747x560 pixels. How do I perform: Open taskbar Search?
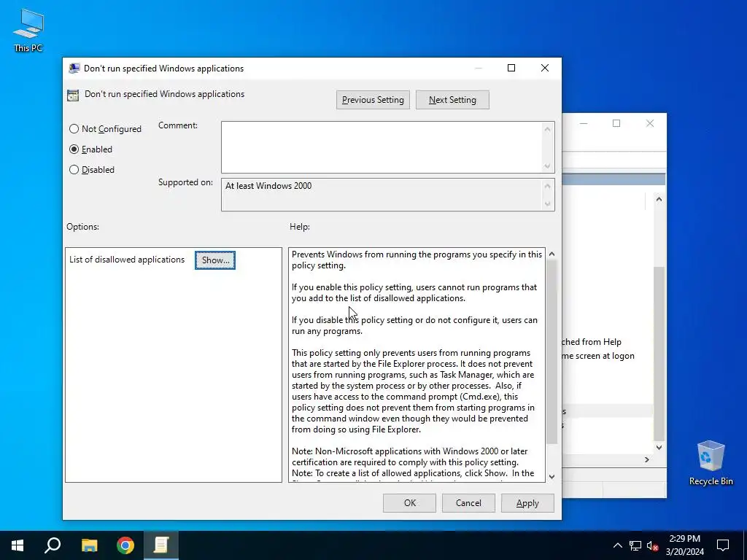53,545
